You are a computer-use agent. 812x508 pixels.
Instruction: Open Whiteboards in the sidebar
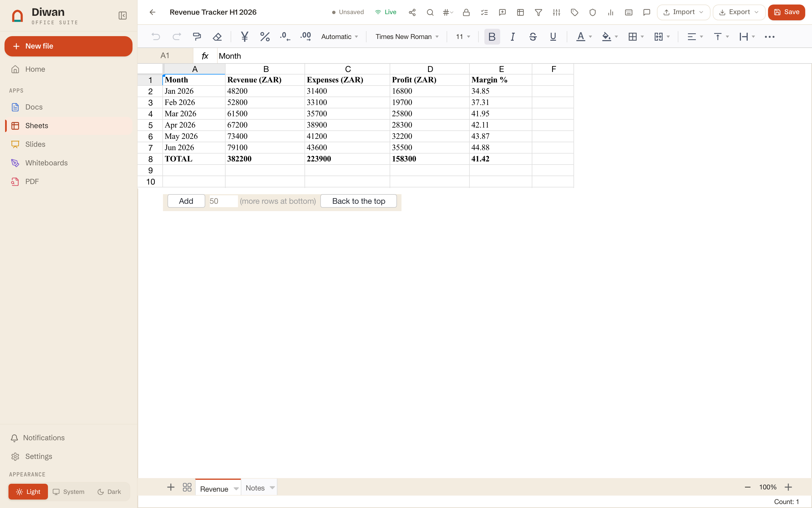[69, 163]
